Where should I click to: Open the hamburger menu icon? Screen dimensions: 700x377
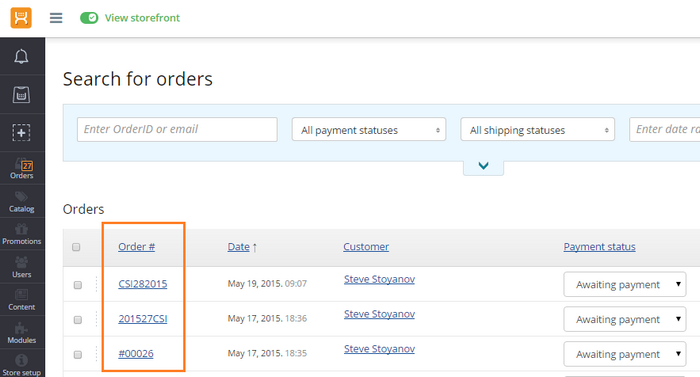coord(56,18)
